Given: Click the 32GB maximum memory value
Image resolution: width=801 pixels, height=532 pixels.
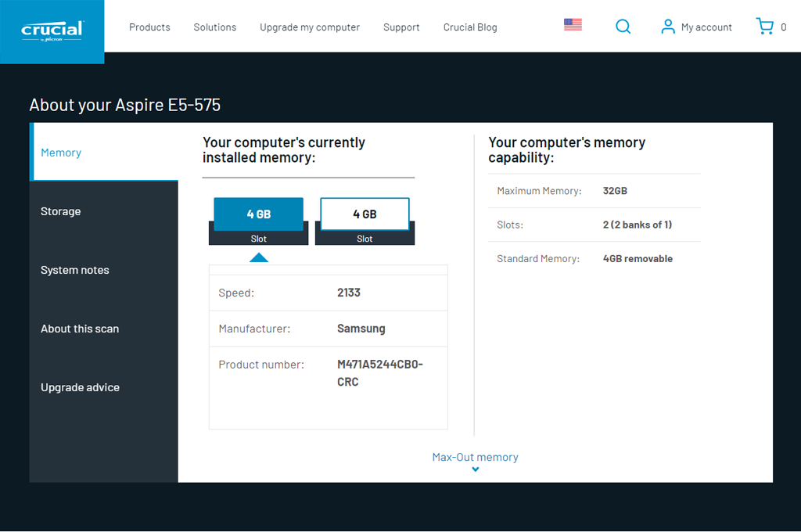Looking at the screenshot, I should (615, 191).
